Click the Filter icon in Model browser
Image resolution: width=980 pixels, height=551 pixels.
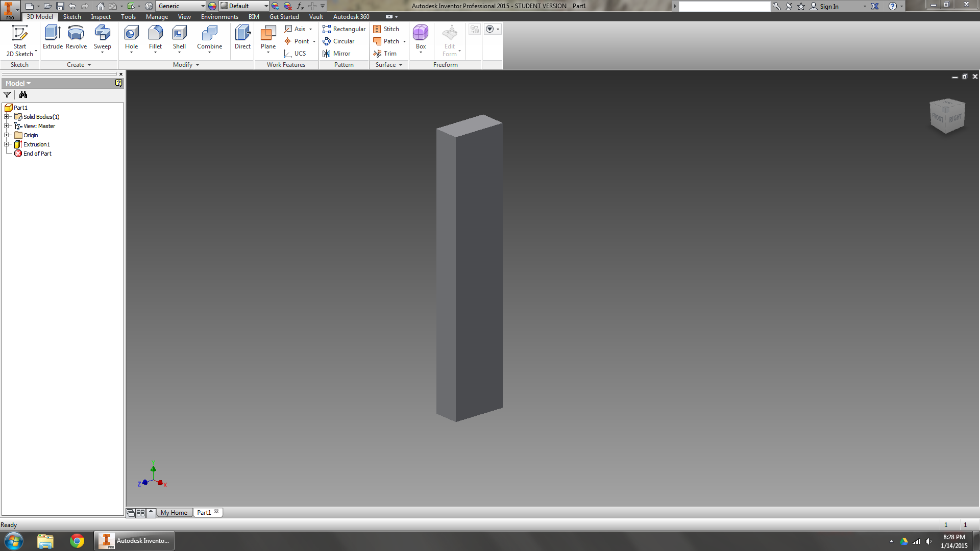[x=7, y=95]
